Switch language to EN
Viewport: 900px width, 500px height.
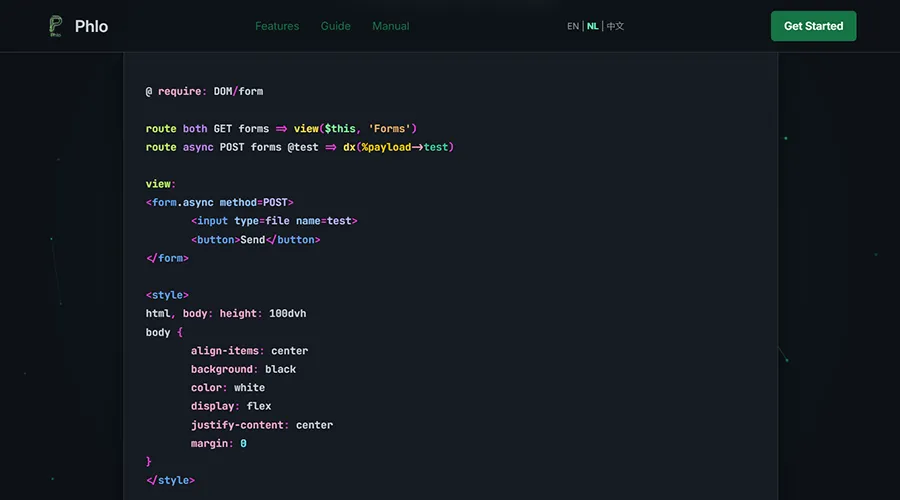click(x=573, y=26)
